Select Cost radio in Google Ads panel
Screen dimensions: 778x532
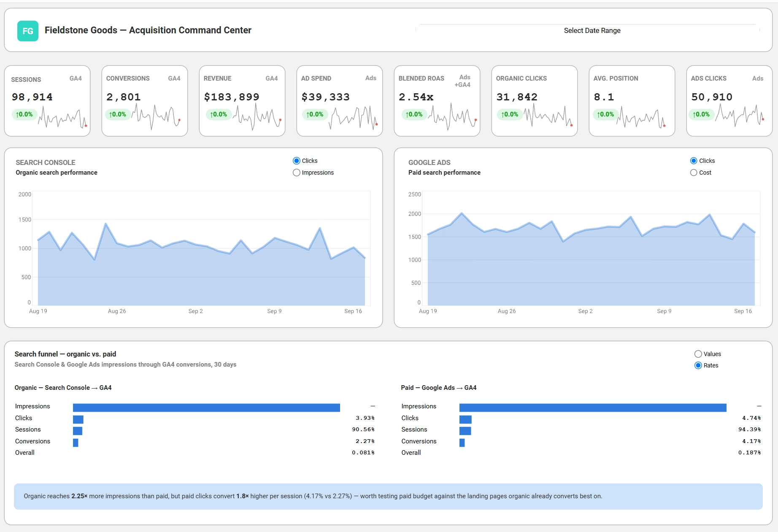694,173
